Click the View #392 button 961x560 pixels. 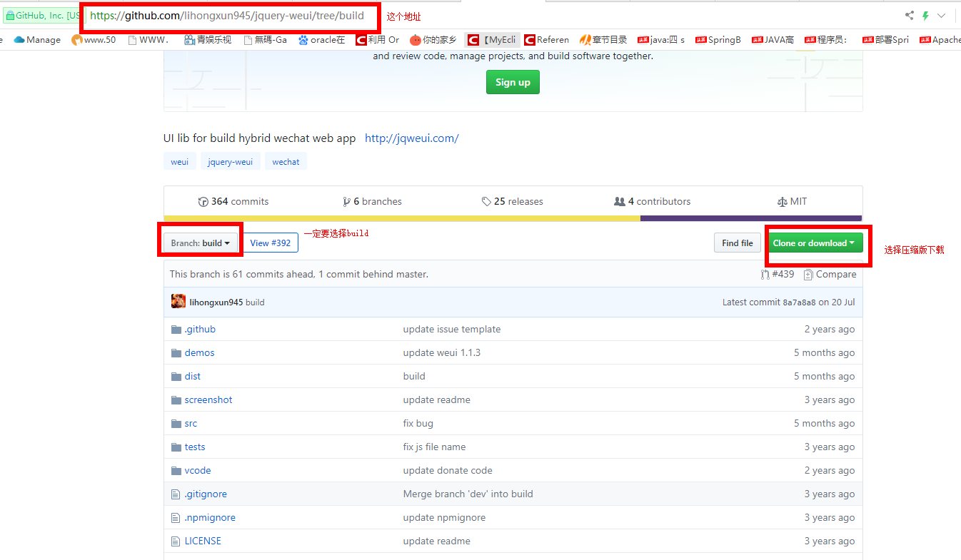pos(270,243)
